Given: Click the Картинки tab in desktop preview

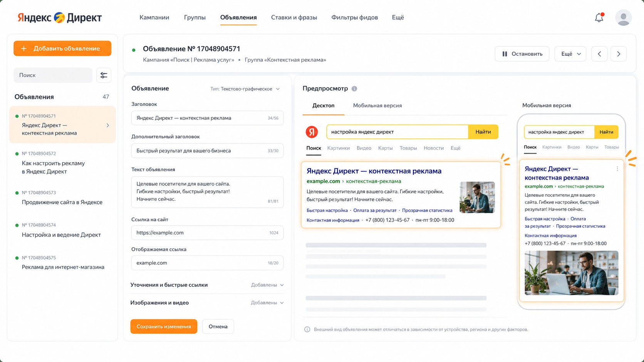Looking at the screenshot, I should tap(339, 148).
